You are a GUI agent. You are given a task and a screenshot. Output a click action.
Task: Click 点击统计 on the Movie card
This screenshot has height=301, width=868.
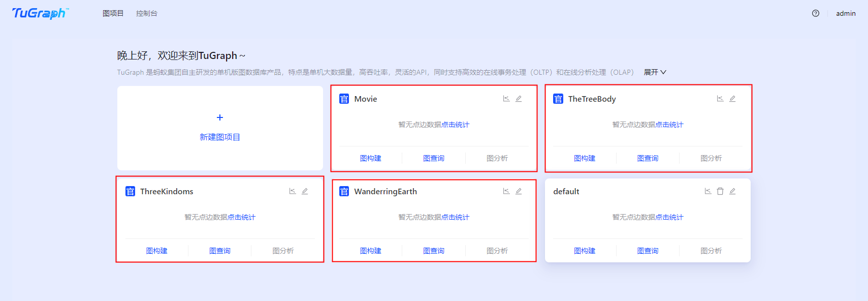coord(455,125)
